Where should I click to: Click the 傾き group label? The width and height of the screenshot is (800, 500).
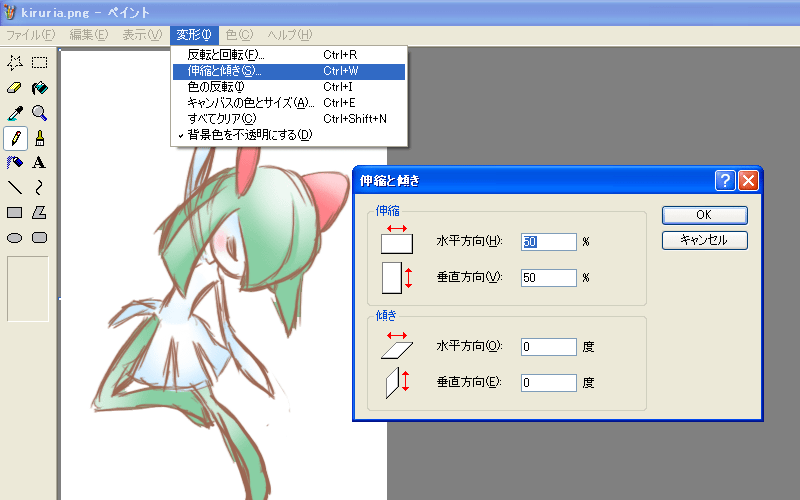click(x=386, y=315)
